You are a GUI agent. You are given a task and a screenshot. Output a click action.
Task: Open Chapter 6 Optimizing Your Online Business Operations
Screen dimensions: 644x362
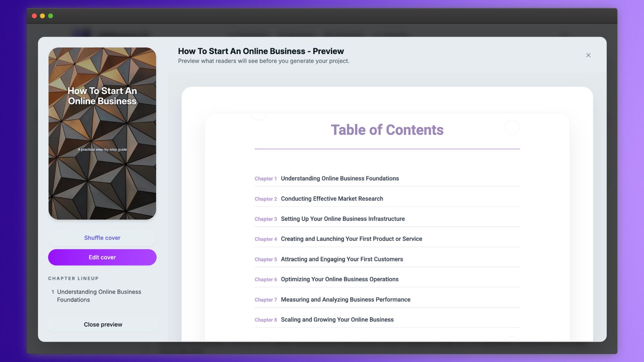[340, 279]
